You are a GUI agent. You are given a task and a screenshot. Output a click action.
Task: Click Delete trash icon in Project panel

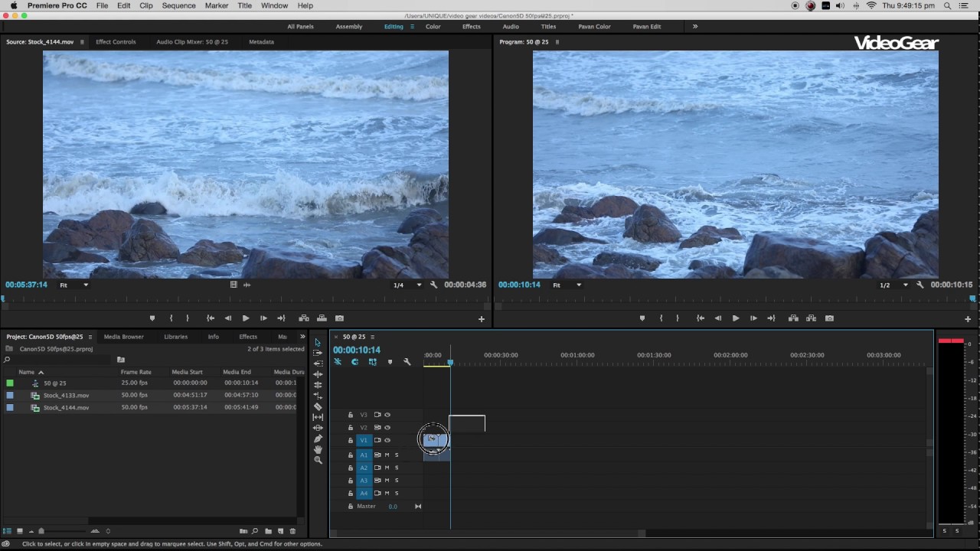point(292,531)
